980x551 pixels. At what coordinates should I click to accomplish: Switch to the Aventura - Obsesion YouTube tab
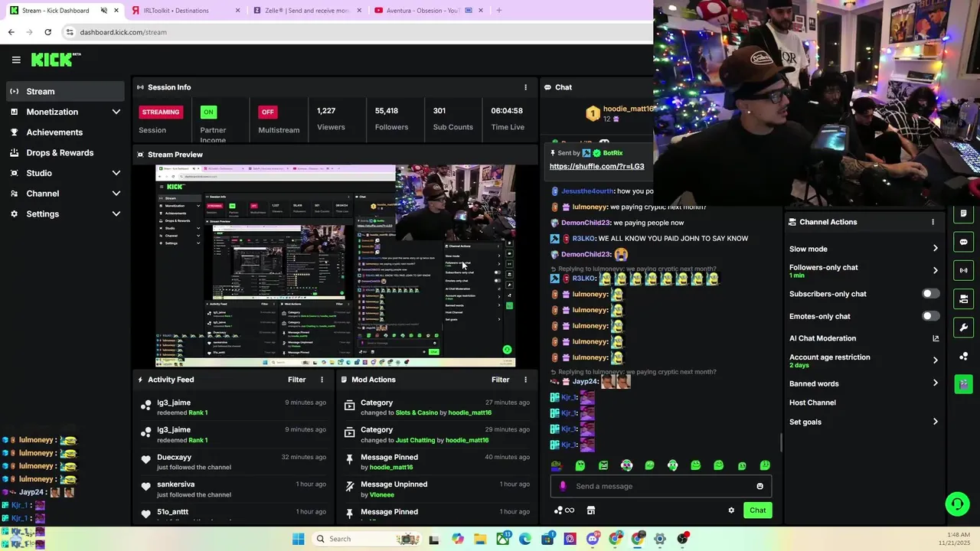click(430, 11)
